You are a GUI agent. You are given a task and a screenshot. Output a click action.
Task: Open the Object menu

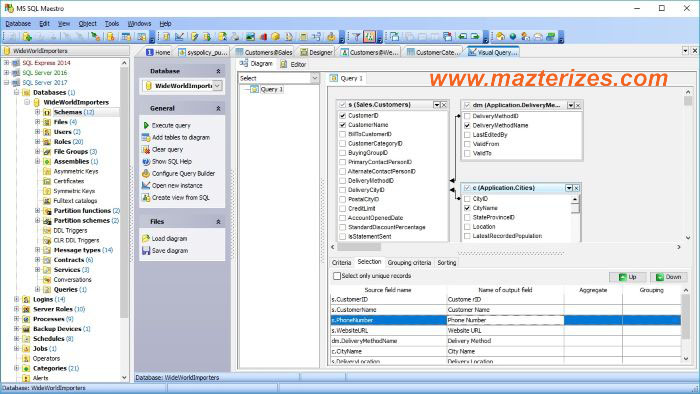(88, 24)
